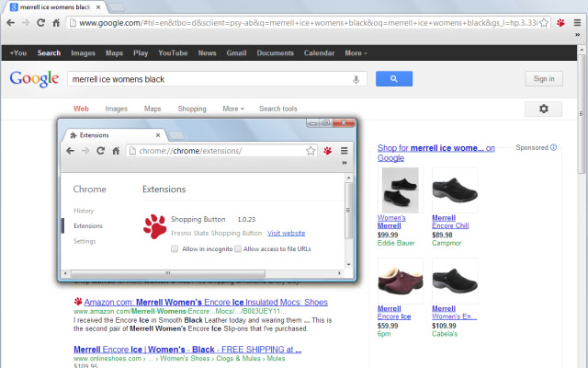Click the Sponsored info icon
This screenshot has height=368, width=588.
coord(553,147)
